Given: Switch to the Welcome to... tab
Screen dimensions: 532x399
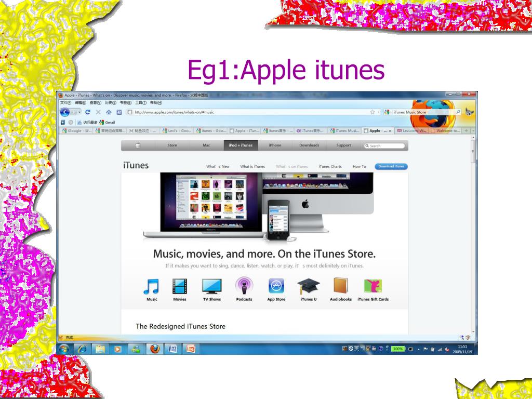Looking at the screenshot, I should click(445, 130).
